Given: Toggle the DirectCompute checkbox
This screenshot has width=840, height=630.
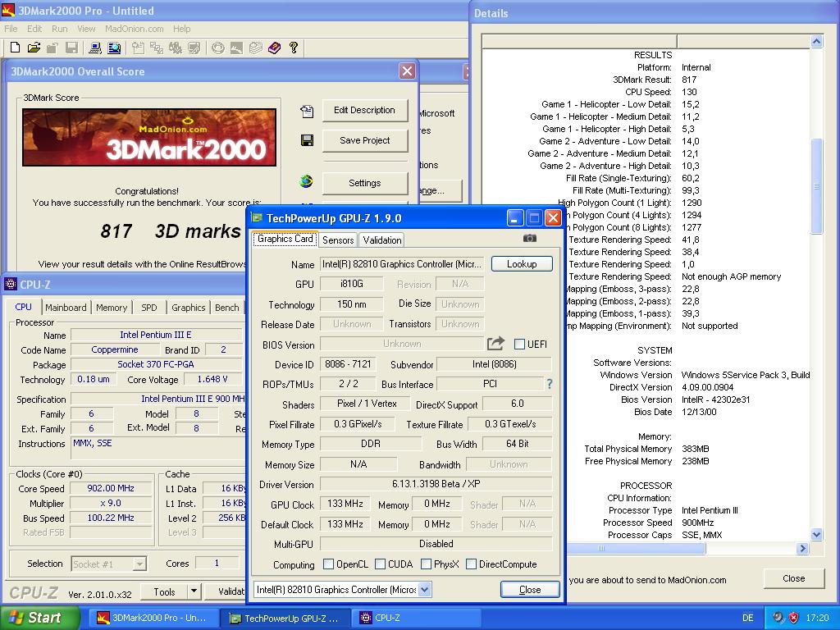Looking at the screenshot, I should (472, 564).
